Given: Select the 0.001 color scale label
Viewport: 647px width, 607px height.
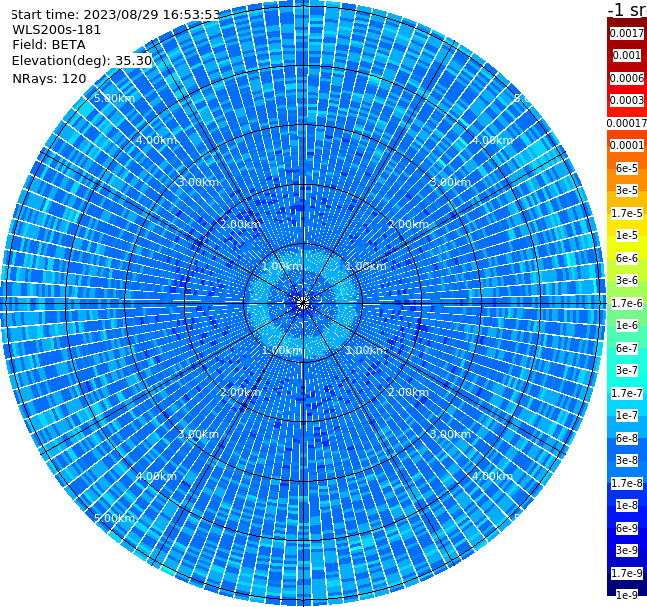Looking at the screenshot, I should 627,55.
